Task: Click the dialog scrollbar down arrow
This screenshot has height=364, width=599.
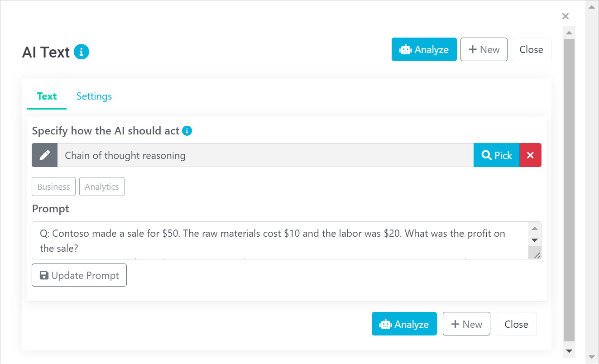Action: click(x=569, y=351)
